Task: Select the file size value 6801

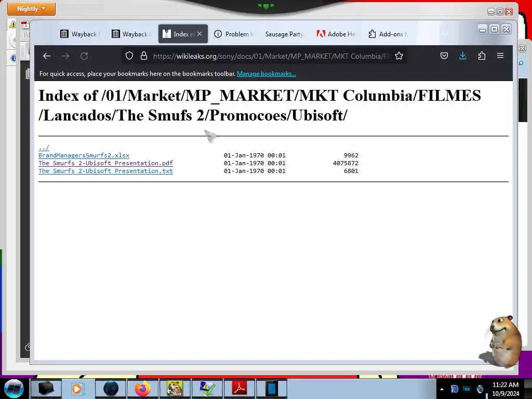Action: pos(351,171)
